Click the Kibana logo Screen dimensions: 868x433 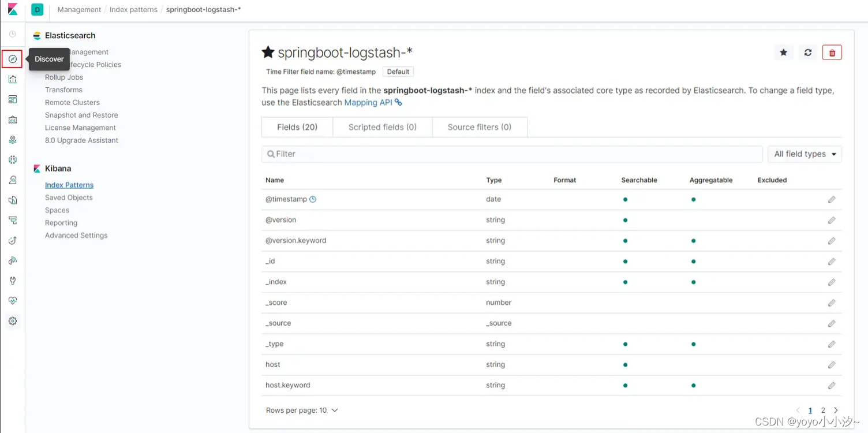pyautogui.click(x=13, y=10)
